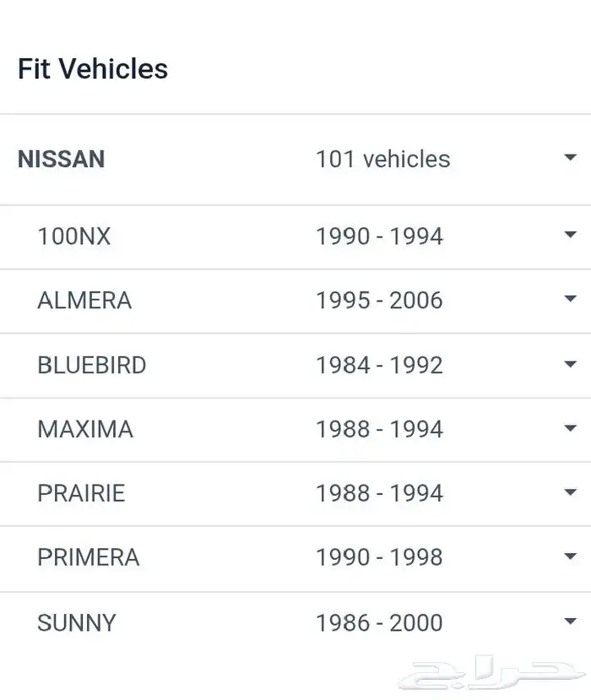
Task: Expand the ALMERA row arrow
Action: point(570,300)
